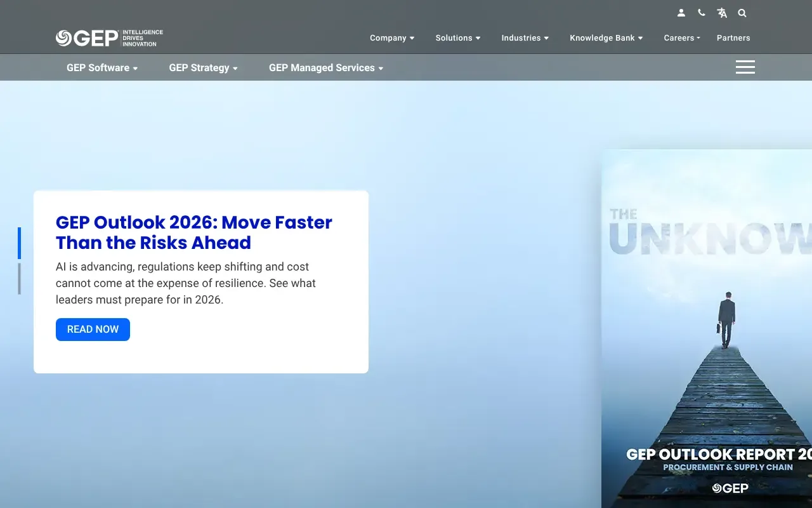Screen dimensions: 812x508
Task: Expand the Company dropdown menu
Action: point(392,38)
